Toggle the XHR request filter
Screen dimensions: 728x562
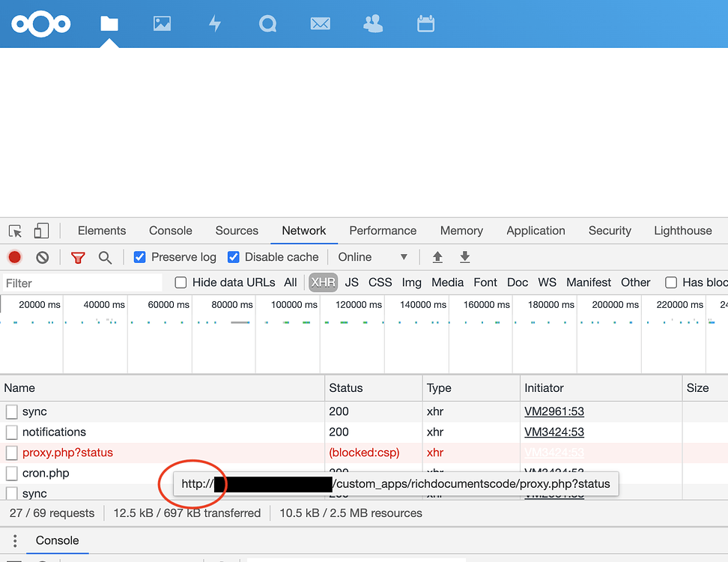pyautogui.click(x=323, y=282)
